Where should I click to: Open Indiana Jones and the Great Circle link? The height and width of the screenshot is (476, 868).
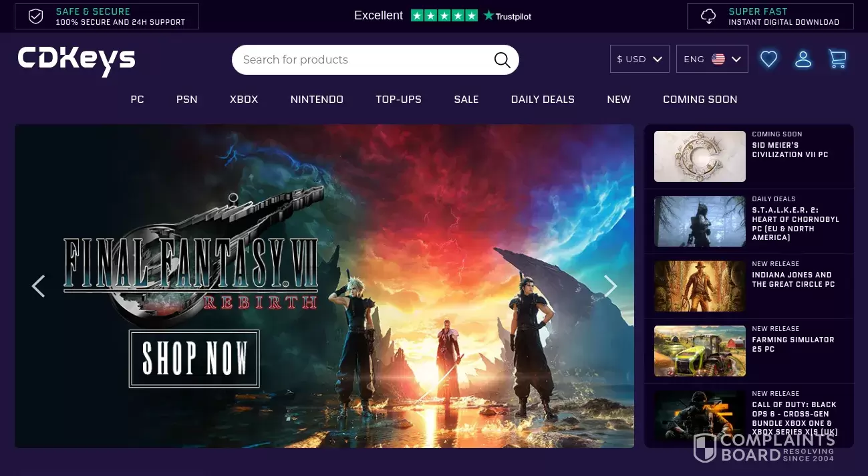pos(793,279)
